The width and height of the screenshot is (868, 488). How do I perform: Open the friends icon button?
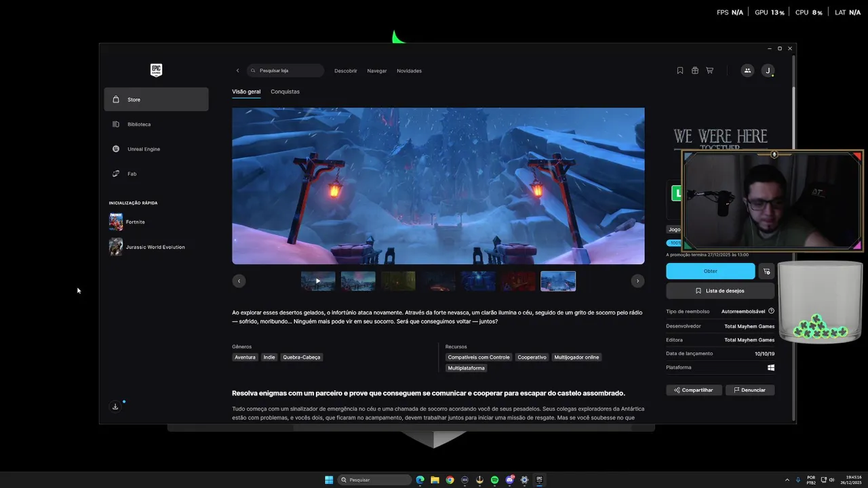tap(747, 70)
